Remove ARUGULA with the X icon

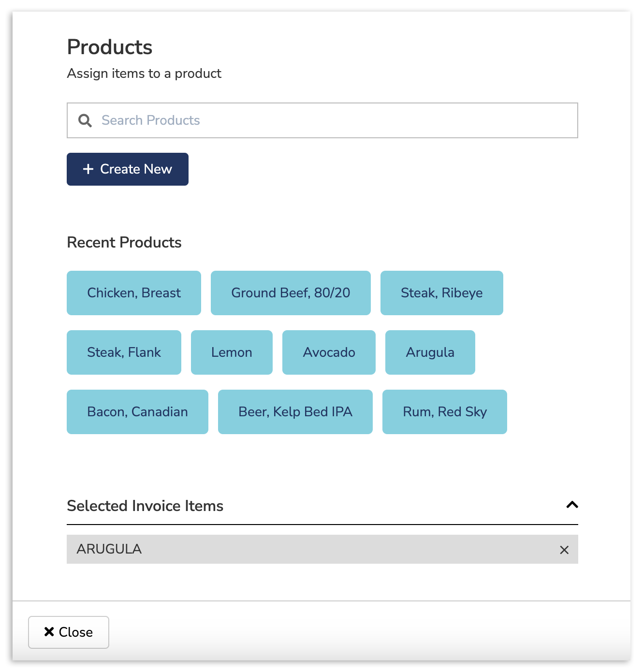[564, 550]
